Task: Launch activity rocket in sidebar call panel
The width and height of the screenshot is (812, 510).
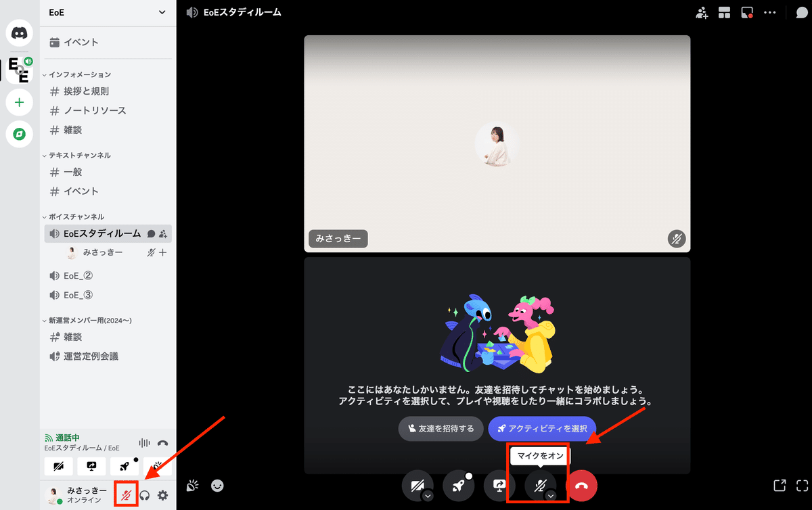Action: [x=125, y=467]
